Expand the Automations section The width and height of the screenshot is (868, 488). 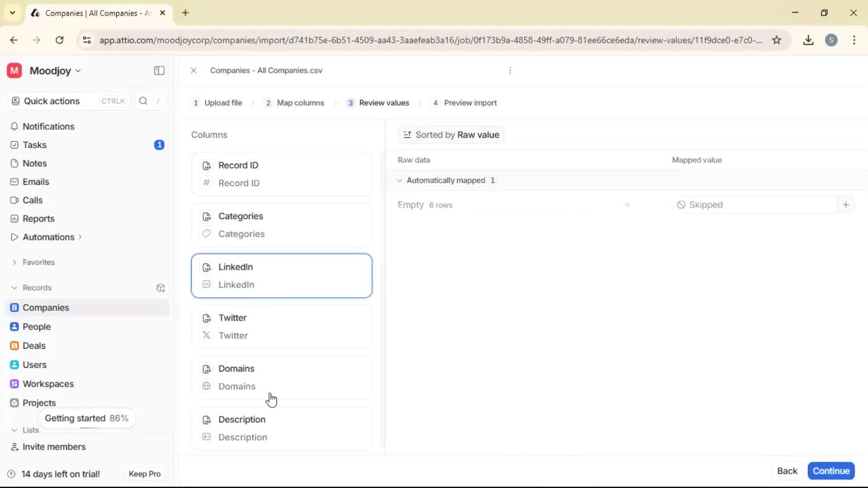click(80, 237)
